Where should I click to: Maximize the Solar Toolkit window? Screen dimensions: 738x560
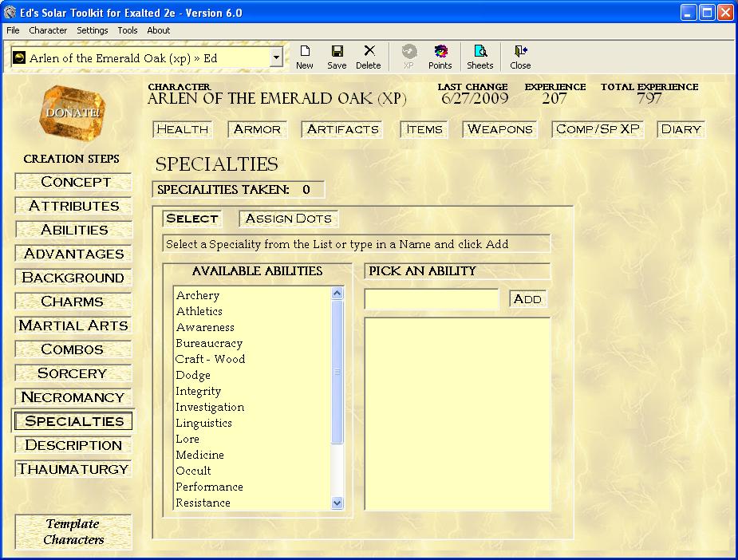tap(707, 12)
